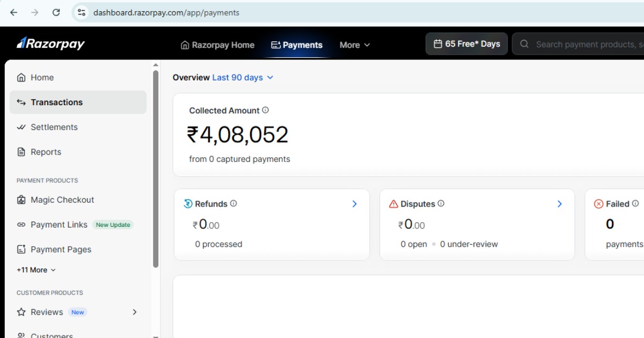Open Settlements in the sidebar
This screenshot has width=644, height=338.
click(x=78, y=127)
